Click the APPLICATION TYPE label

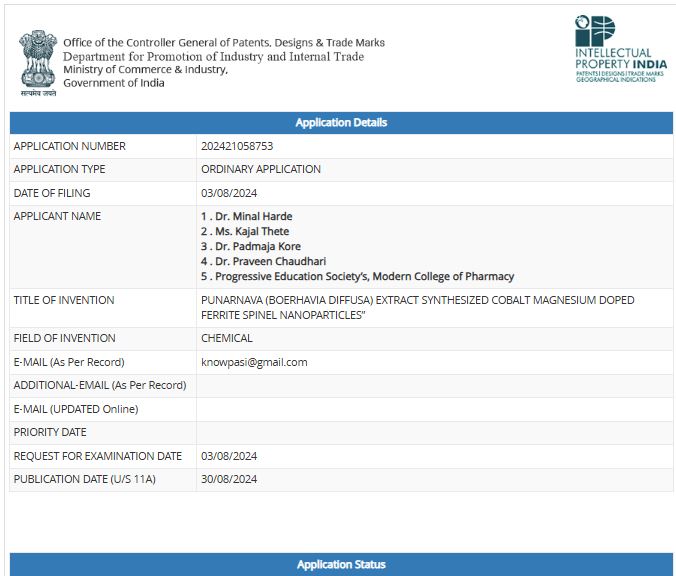(x=59, y=169)
